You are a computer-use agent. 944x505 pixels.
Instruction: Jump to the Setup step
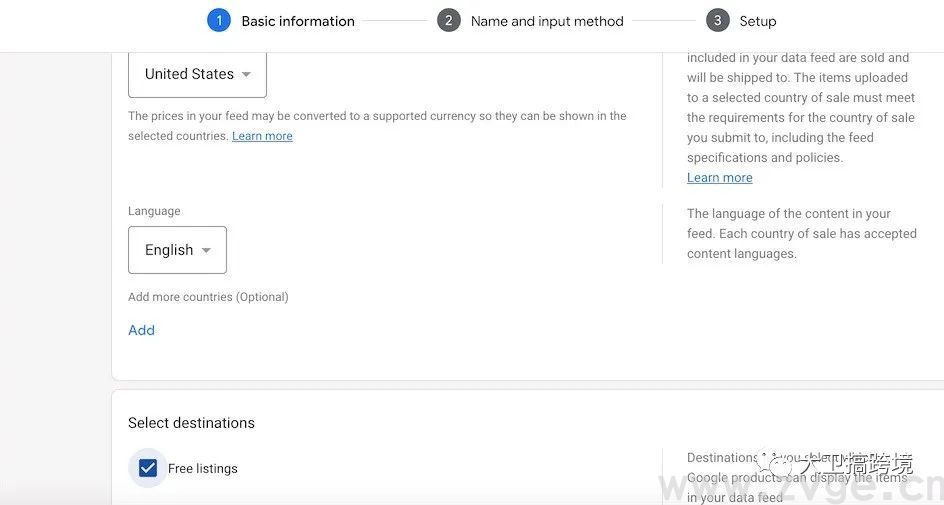tap(757, 21)
